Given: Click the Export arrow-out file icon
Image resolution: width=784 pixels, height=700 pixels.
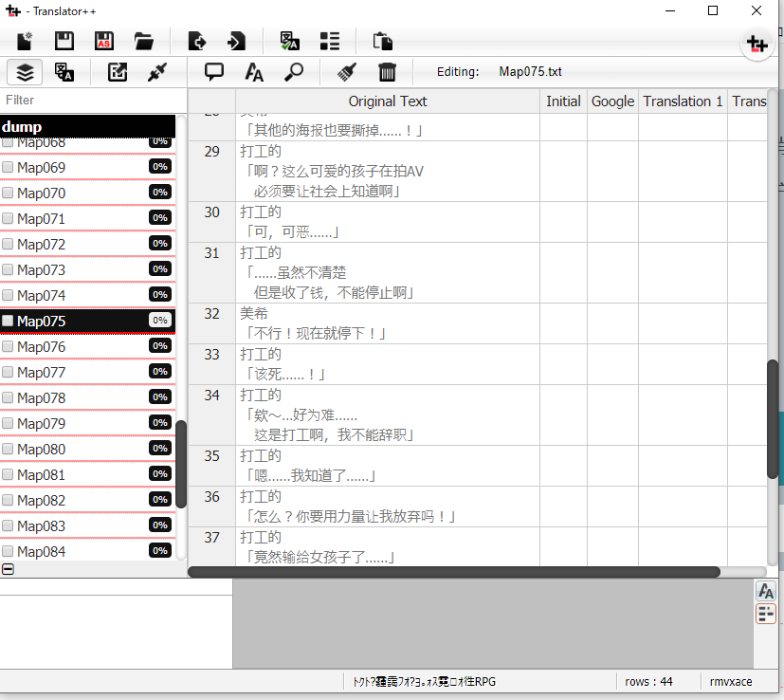Looking at the screenshot, I should pyautogui.click(x=197, y=41).
